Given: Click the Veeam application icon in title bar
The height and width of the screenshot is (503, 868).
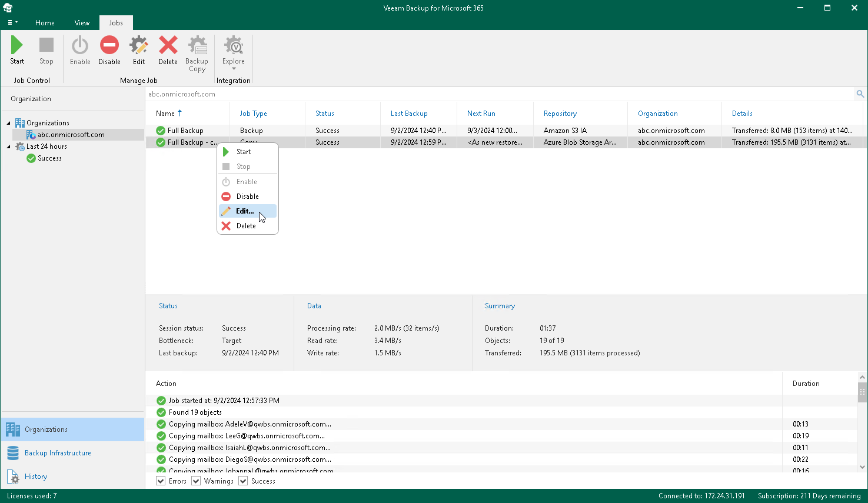Looking at the screenshot, I should 8,8.
